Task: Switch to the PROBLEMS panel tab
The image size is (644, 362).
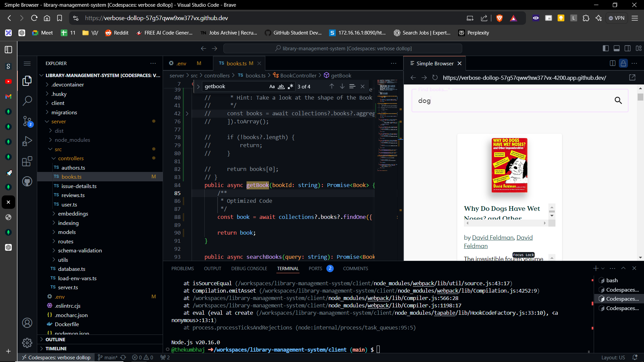Action: (182, 268)
